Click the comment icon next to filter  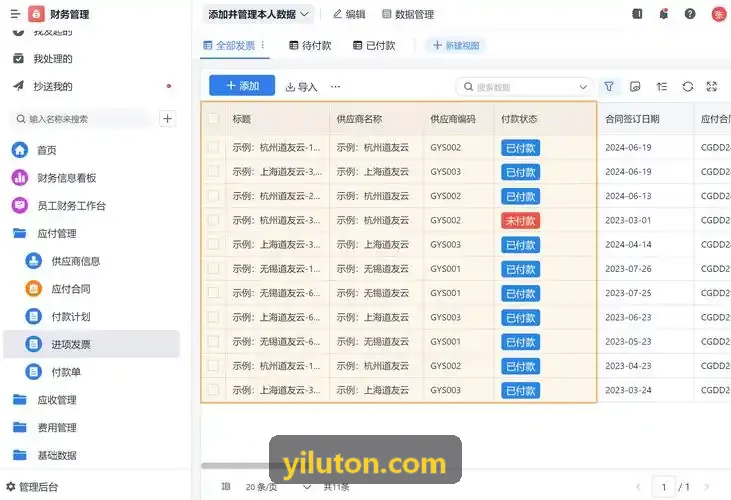[x=635, y=86]
